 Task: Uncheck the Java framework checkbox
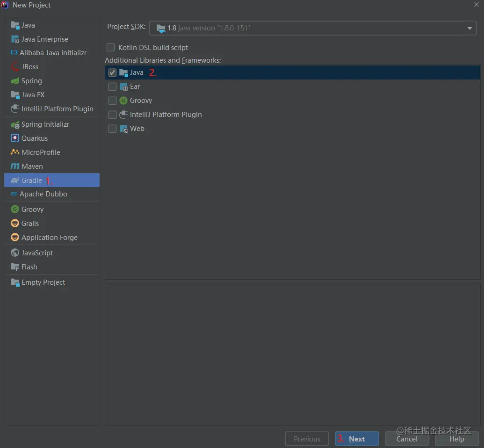coord(112,72)
